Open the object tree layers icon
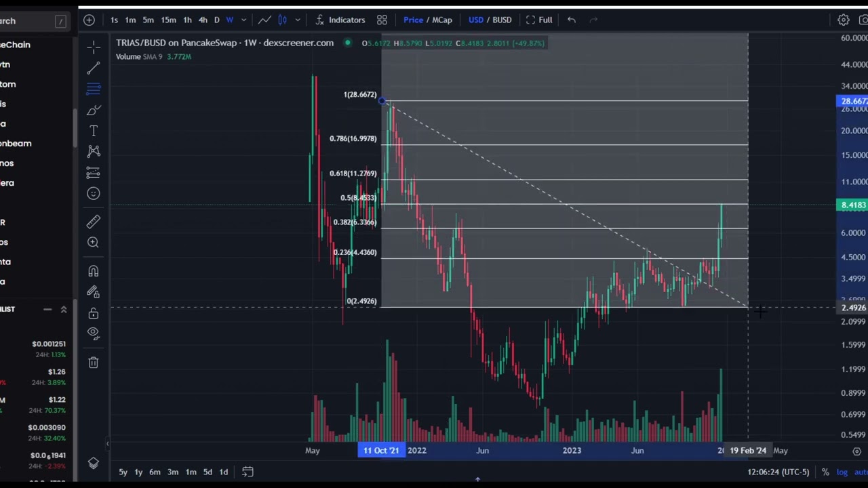This screenshot has height=488, width=868. 94,463
